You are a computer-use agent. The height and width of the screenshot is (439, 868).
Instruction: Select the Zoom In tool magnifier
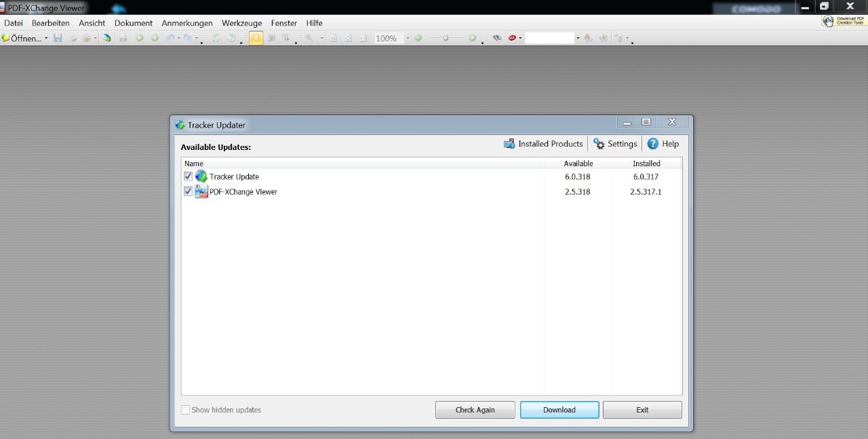[x=309, y=38]
